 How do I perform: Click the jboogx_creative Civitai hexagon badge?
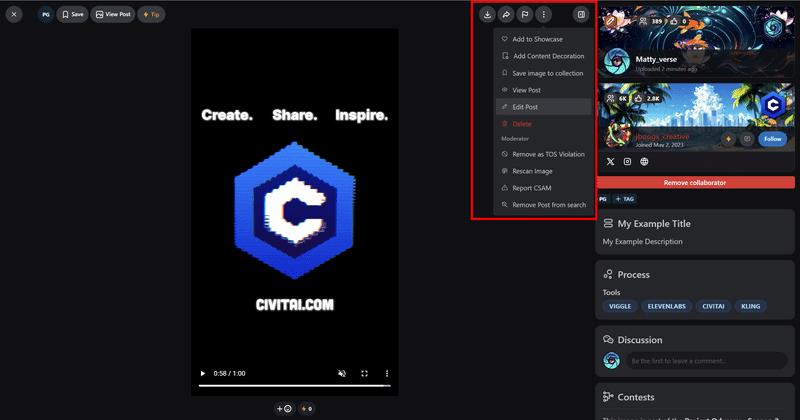[x=773, y=105]
